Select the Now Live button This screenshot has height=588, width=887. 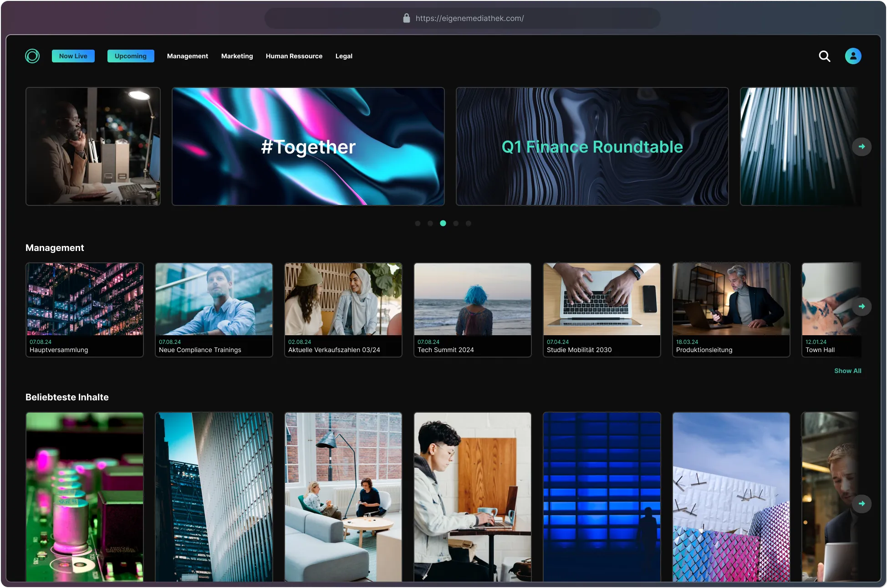(73, 56)
